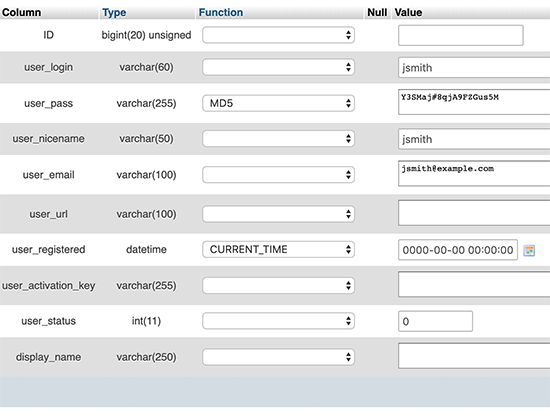This screenshot has width=550, height=416.
Task: Expand function dropdown for user_login row
Action: coord(279,67)
